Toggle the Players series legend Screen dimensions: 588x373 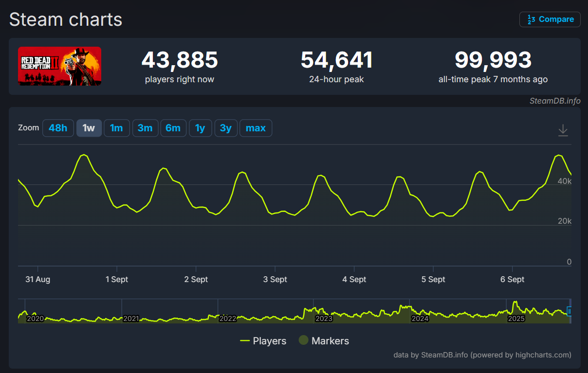click(x=263, y=341)
